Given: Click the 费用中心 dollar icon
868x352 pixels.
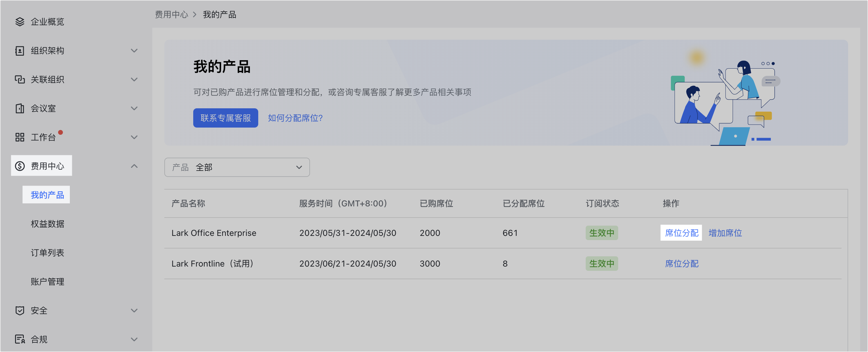Looking at the screenshot, I should [20, 166].
